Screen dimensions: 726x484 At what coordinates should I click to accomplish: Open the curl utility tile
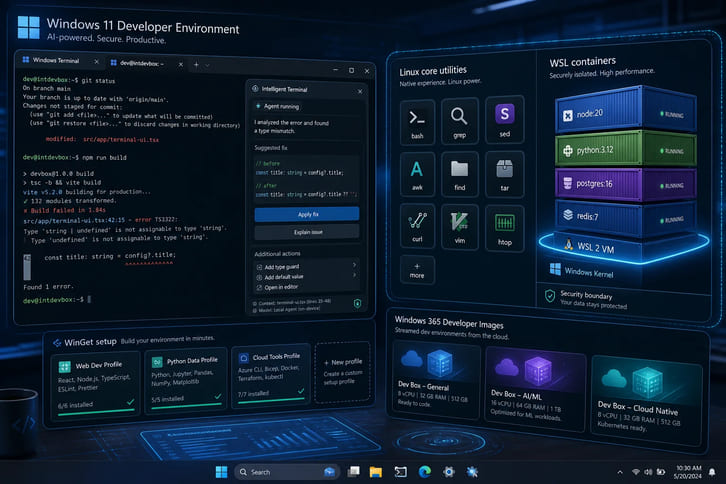pyautogui.click(x=417, y=226)
